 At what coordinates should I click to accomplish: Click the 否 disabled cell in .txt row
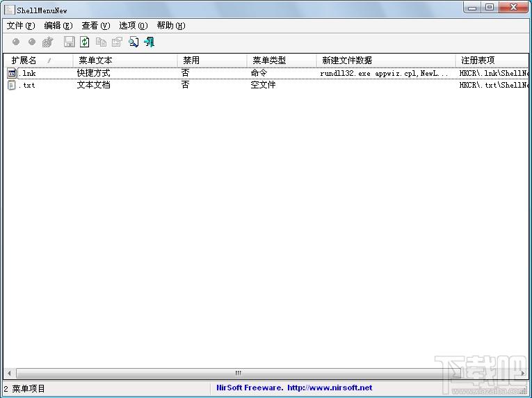pos(185,85)
